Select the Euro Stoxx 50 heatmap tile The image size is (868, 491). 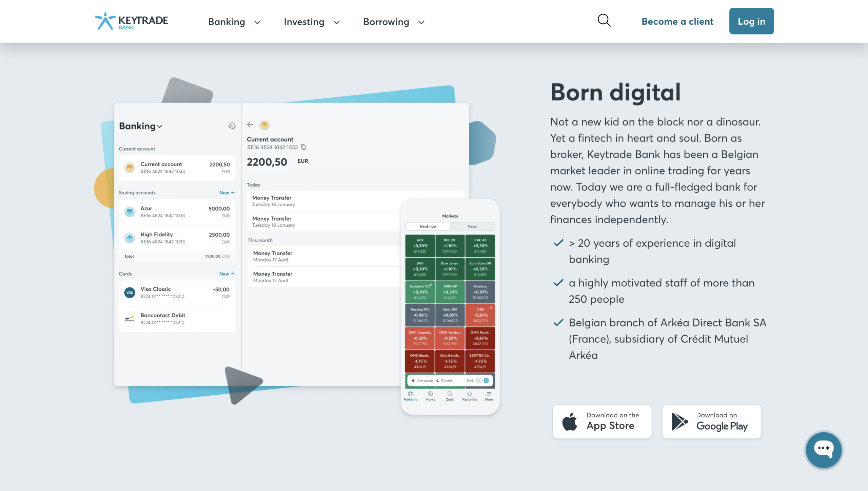click(480, 269)
